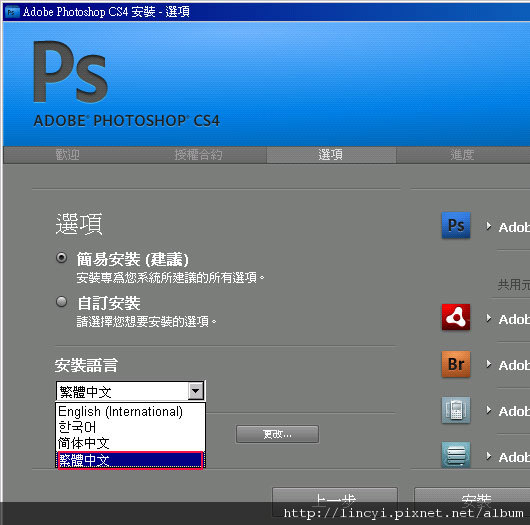Open the 安裝語言 dropdown arrow
The height and width of the screenshot is (525, 530).
(x=196, y=391)
